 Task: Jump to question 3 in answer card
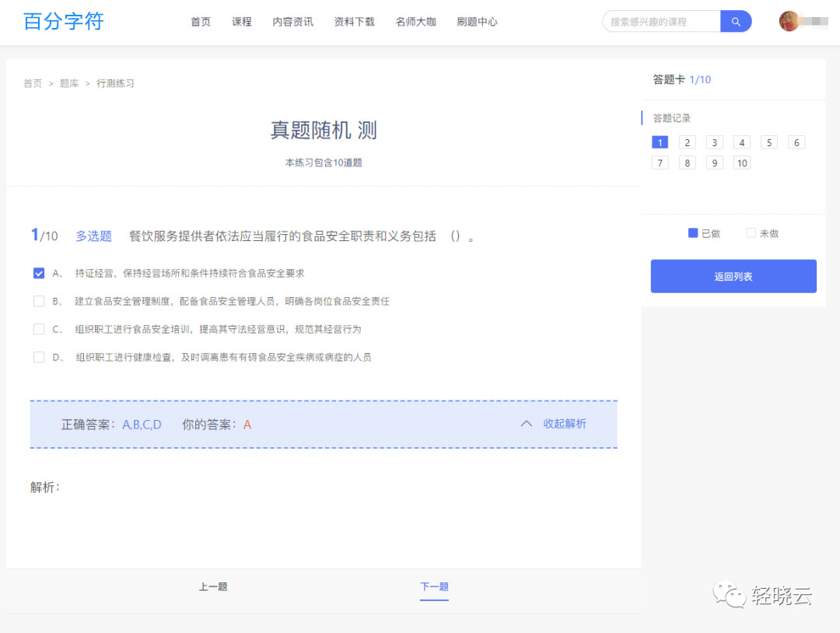pos(715,142)
